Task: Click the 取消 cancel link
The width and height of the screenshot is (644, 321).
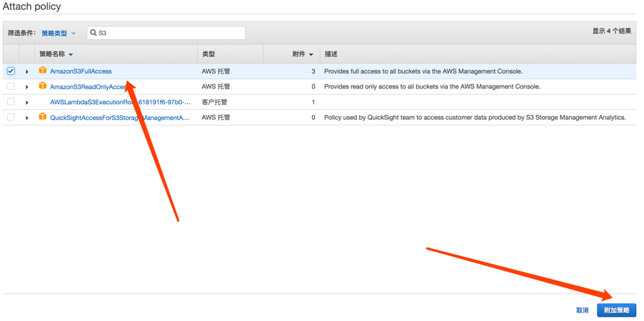Action: tap(582, 310)
